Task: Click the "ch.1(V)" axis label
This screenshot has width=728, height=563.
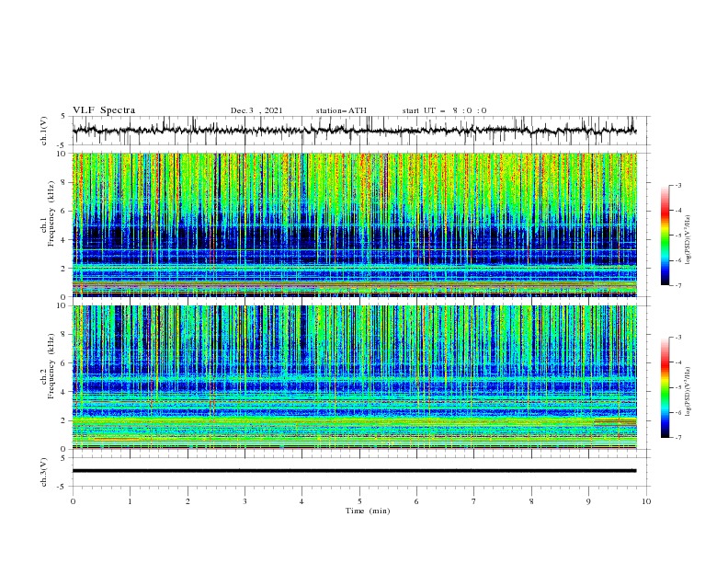Action: click(x=44, y=131)
